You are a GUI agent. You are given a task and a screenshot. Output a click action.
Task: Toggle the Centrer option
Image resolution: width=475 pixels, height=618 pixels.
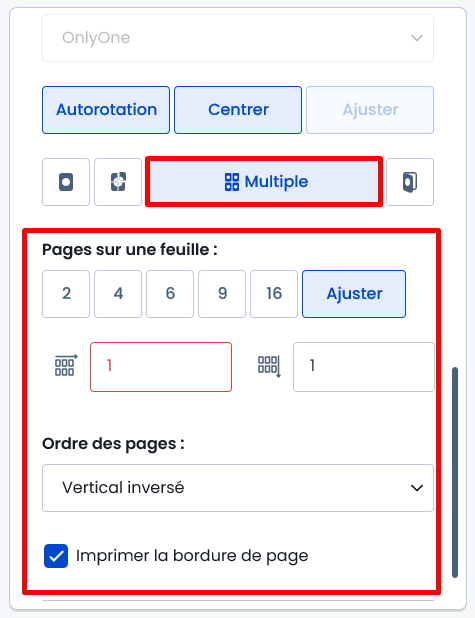point(238,110)
